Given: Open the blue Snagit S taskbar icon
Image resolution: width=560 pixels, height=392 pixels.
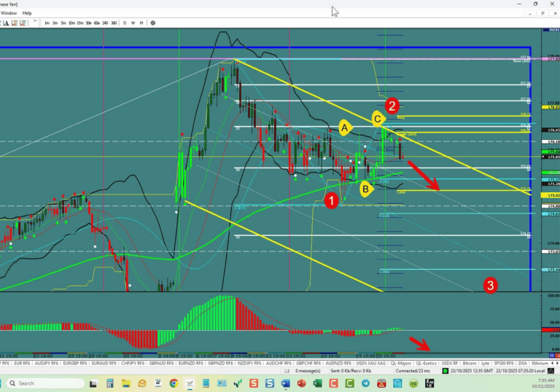Looking at the screenshot, I should [x=270, y=383].
